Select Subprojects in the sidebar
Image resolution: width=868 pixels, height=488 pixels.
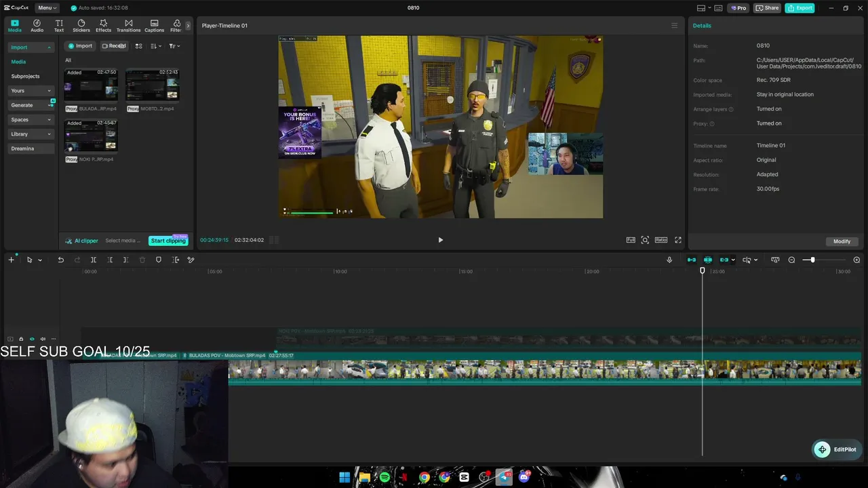25,76
